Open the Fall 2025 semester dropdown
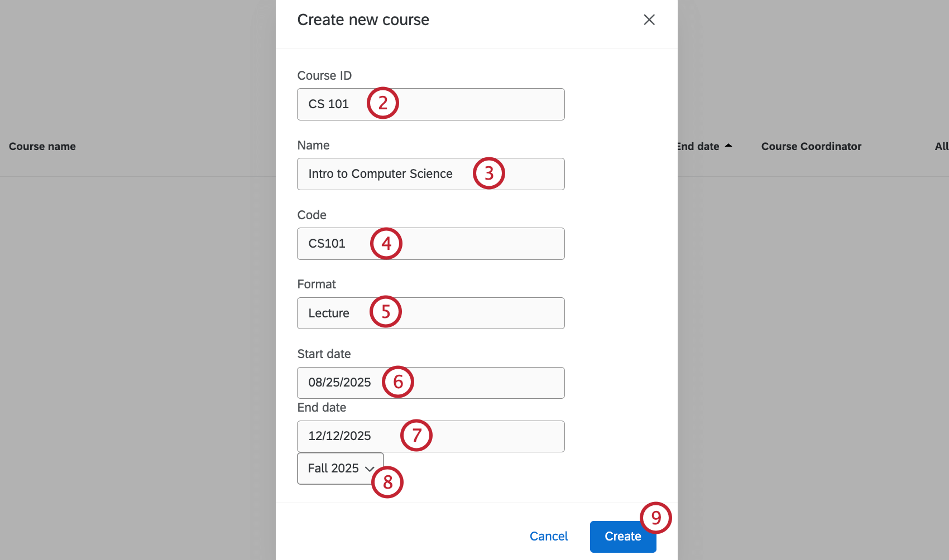 click(333, 468)
